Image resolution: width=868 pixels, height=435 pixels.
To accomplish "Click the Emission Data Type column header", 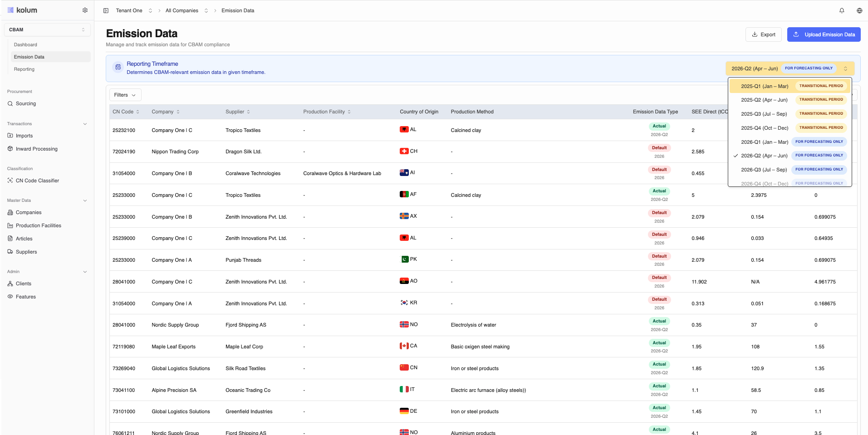I will [655, 112].
